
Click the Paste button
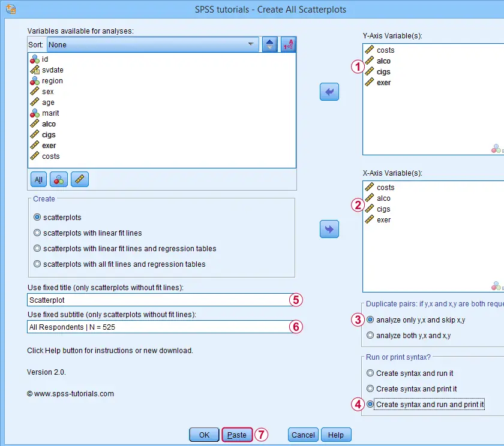(237, 435)
